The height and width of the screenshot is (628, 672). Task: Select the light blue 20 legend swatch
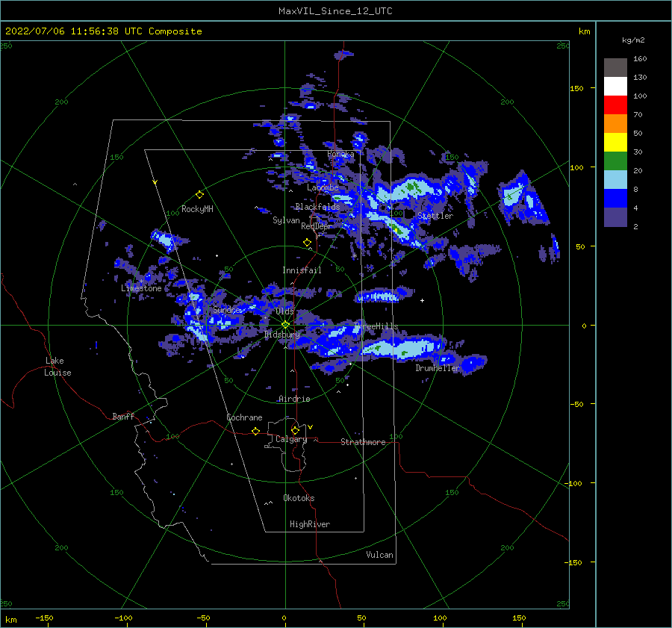pos(615,180)
